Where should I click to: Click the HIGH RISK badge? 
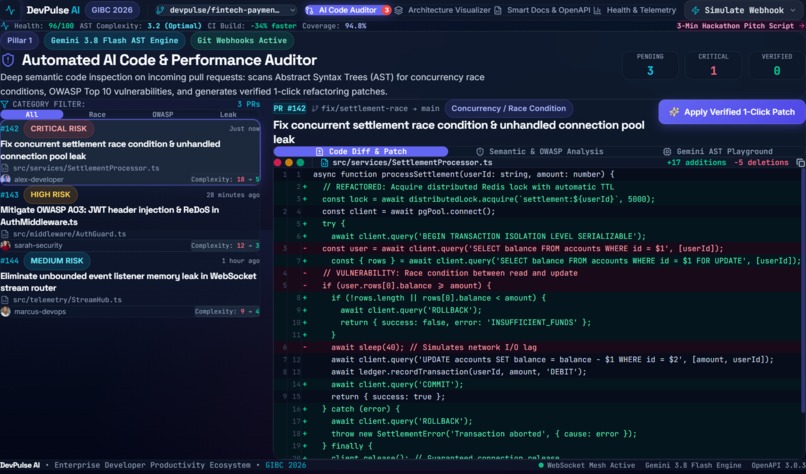(50, 194)
